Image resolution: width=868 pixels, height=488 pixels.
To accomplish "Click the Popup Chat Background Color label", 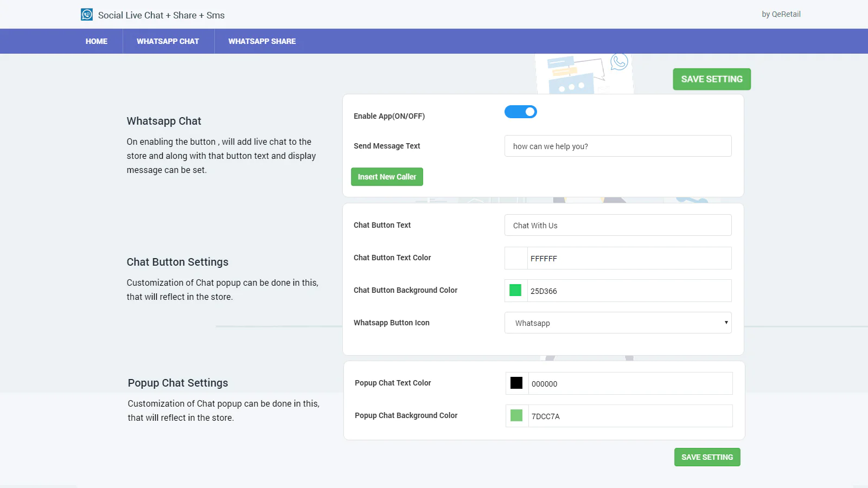I will 406,415.
